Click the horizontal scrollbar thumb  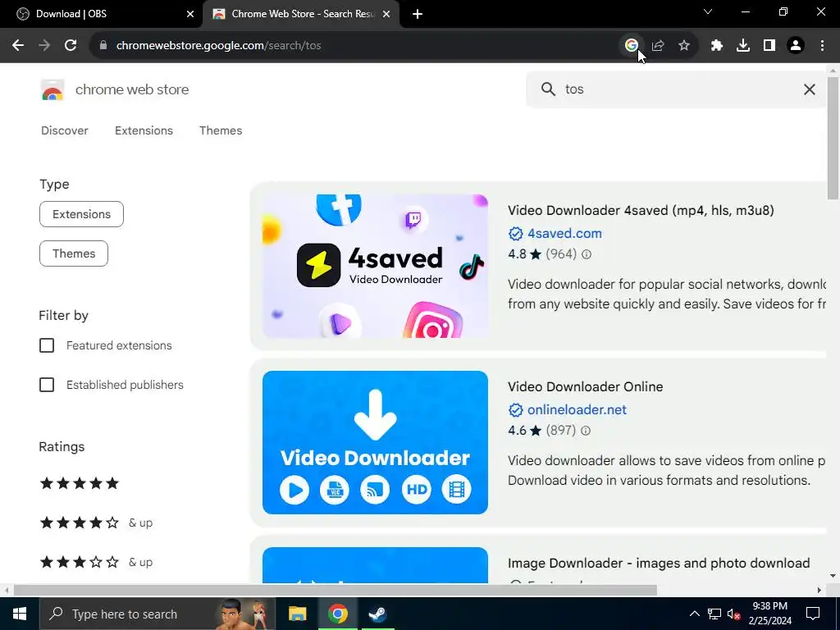coord(335,591)
